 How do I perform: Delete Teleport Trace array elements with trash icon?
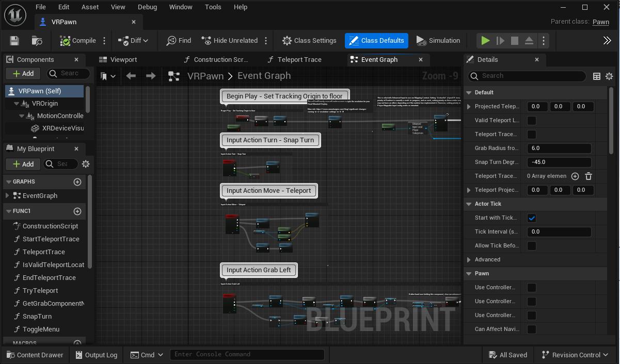[588, 176]
